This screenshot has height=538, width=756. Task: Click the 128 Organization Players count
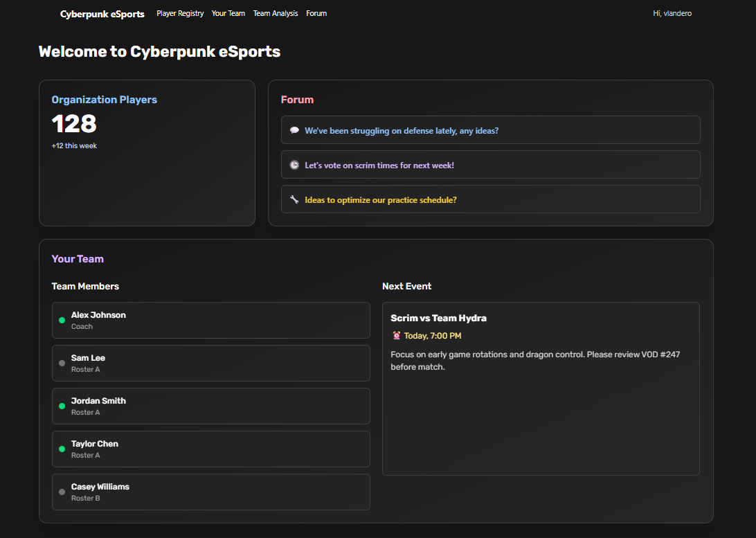tap(74, 124)
